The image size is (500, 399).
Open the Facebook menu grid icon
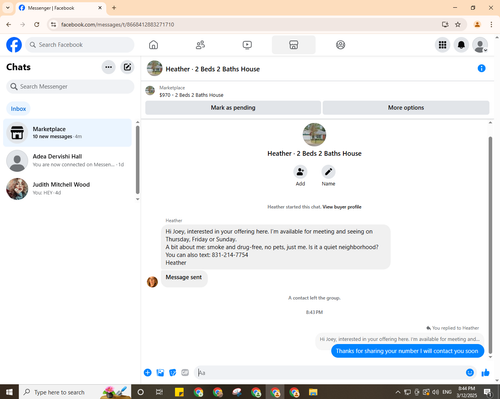point(442,45)
